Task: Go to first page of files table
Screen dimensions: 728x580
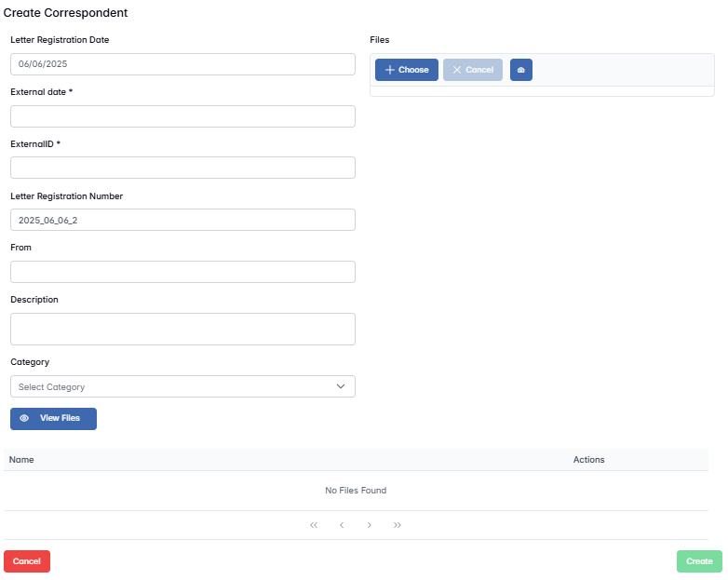Action: click(314, 525)
